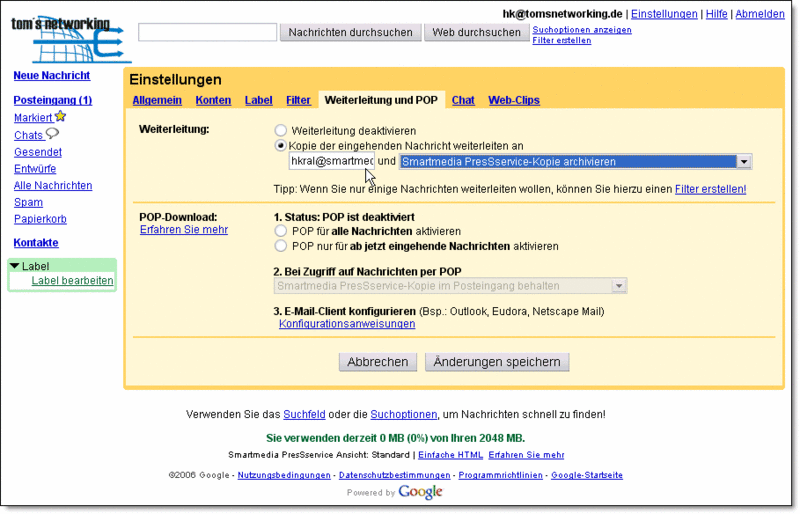Select Weiterleitung deaktivieren radio button
This screenshot has height=514, width=800.
[x=281, y=131]
